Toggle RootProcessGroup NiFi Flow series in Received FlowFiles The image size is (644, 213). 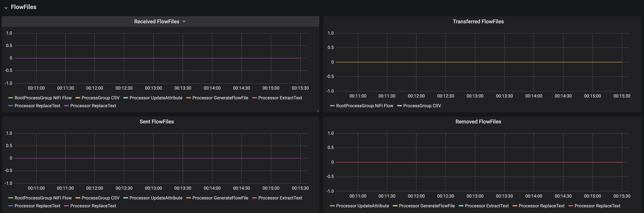click(43, 98)
